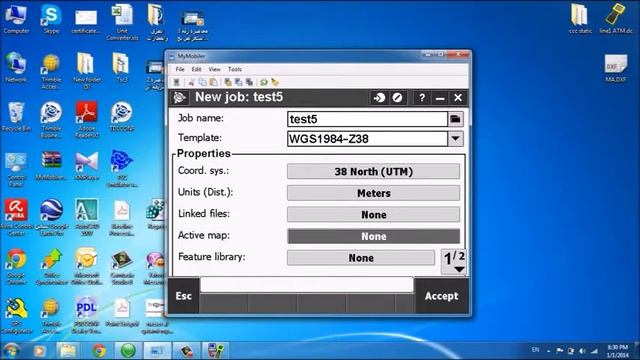Click the Esc softkey

[x=184, y=296]
